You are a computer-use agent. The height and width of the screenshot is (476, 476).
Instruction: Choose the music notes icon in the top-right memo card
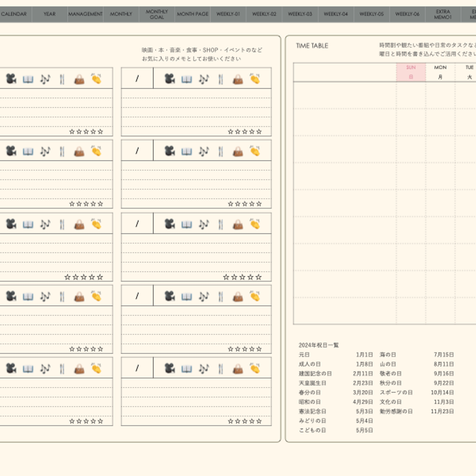pos(204,79)
